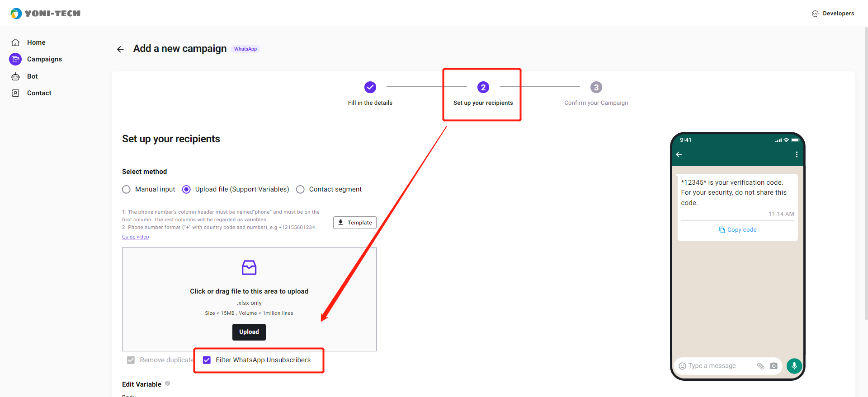Open Campaigns in the sidebar

tap(44, 59)
